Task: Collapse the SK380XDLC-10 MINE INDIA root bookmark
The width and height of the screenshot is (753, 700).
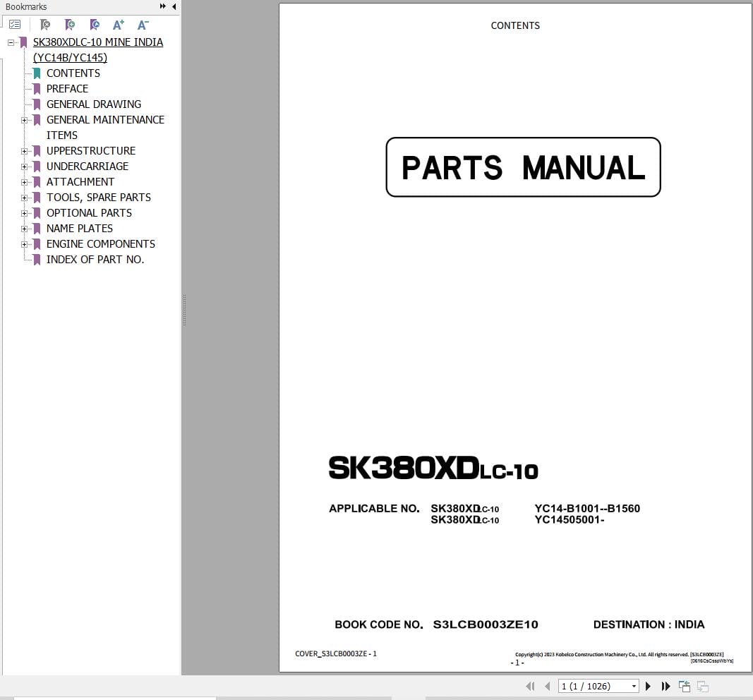Action: (12, 42)
